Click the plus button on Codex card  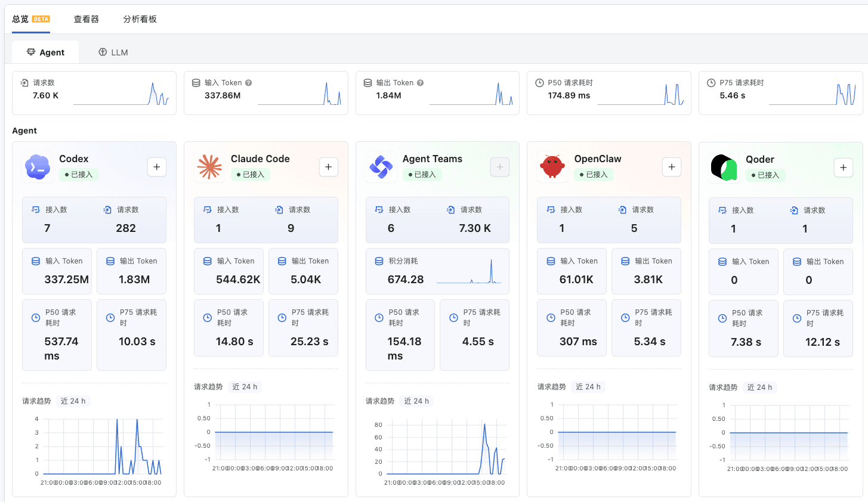point(157,167)
